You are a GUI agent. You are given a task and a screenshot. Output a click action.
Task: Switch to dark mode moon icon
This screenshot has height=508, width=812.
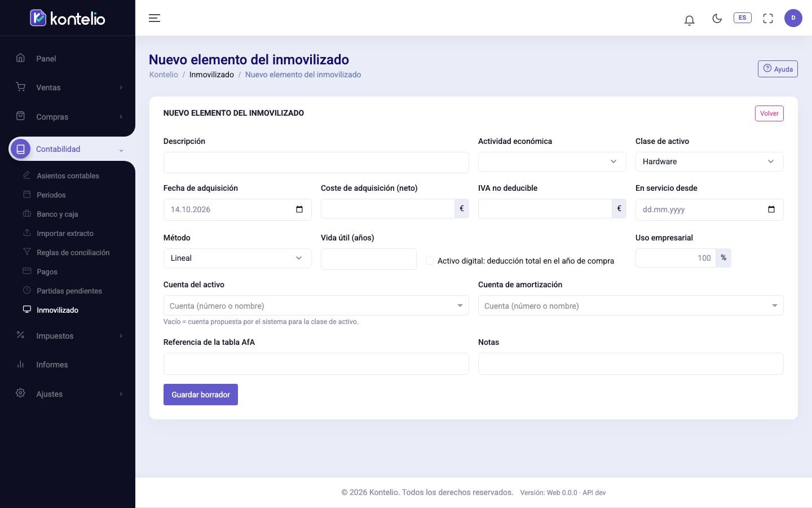pos(717,18)
